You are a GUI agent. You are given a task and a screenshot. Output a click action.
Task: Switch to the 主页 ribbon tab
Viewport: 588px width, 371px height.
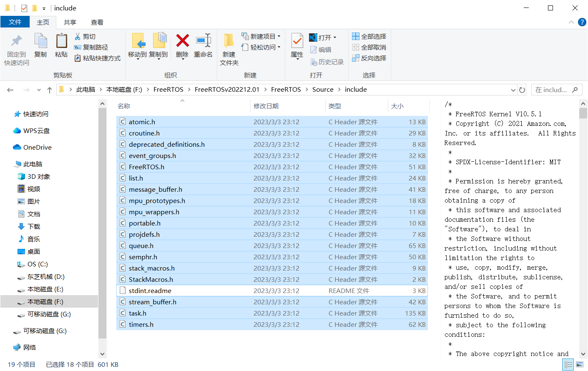coord(43,22)
